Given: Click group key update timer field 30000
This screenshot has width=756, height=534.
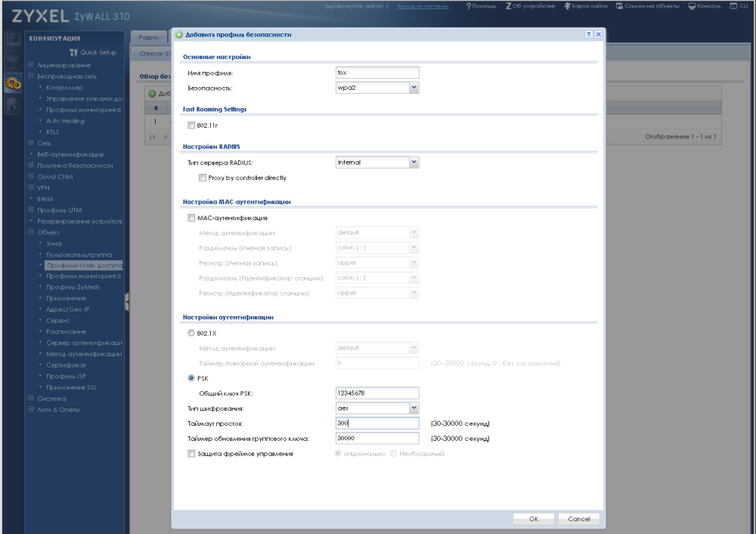Looking at the screenshot, I should (377, 438).
